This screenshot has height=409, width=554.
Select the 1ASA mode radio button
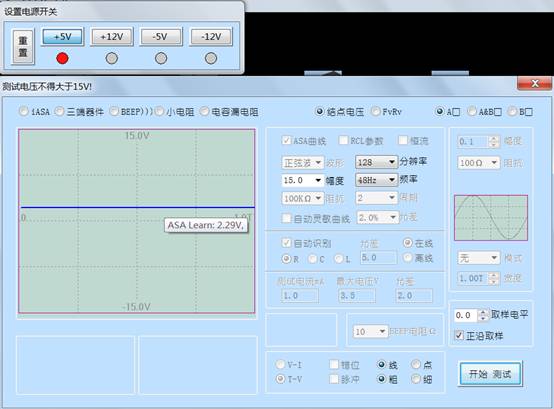pyautogui.click(x=24, y=112)
